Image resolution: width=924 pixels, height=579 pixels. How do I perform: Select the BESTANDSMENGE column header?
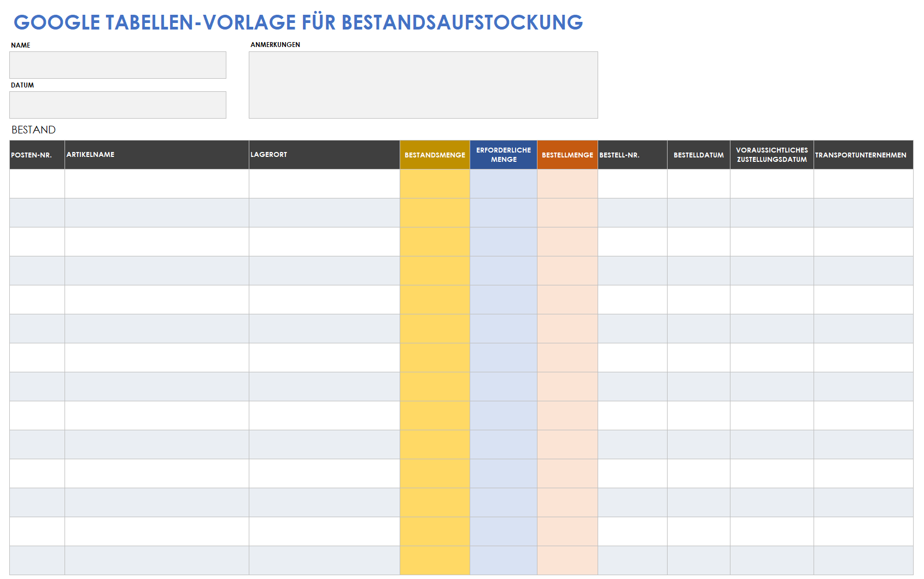[435, 155]
